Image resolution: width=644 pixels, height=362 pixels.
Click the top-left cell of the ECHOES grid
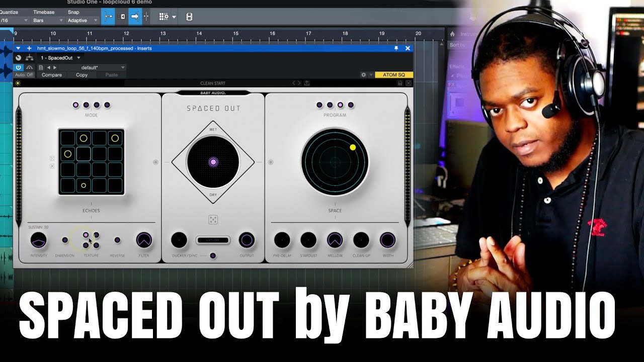point(68,138)
